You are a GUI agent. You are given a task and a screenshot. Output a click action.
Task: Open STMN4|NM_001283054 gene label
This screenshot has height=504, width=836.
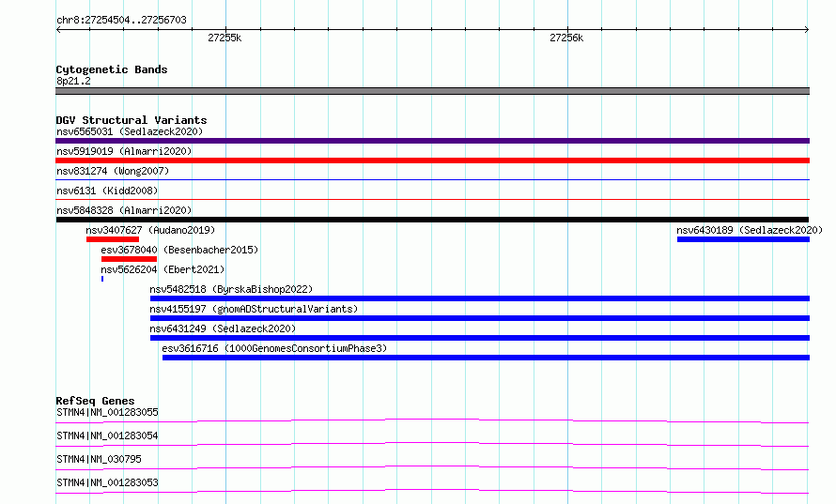(x=107, y=435)
